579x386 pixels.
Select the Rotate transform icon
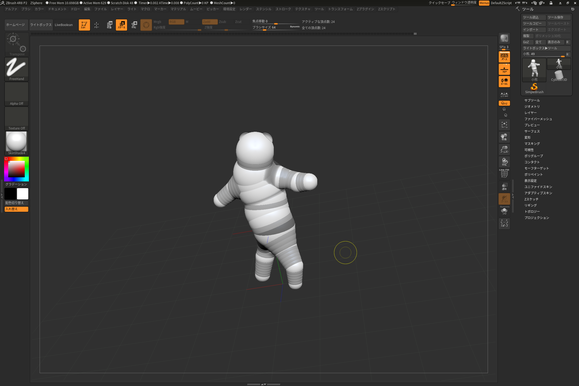pyautogui.click(x=134, y=25)
